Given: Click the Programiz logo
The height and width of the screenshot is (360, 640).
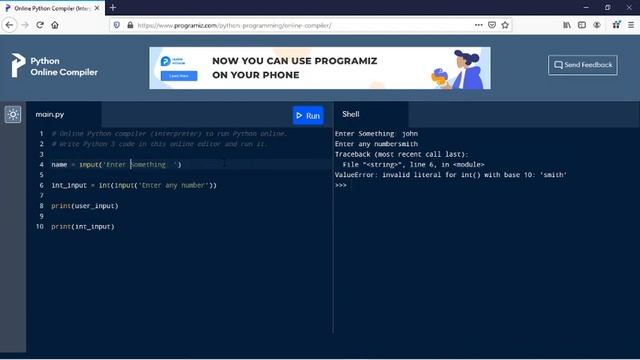Looking at the screenshot, I should click(17, 65).
